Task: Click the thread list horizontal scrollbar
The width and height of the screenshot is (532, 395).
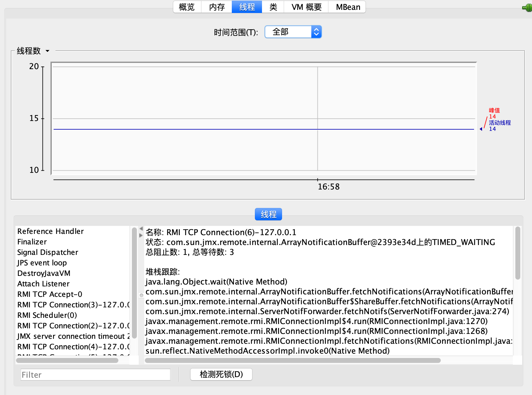Action: tap(67, 360)
